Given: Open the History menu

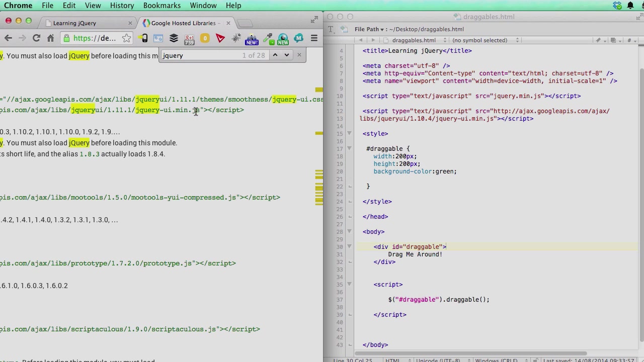Looking at the screenshot, I should 122,6.
